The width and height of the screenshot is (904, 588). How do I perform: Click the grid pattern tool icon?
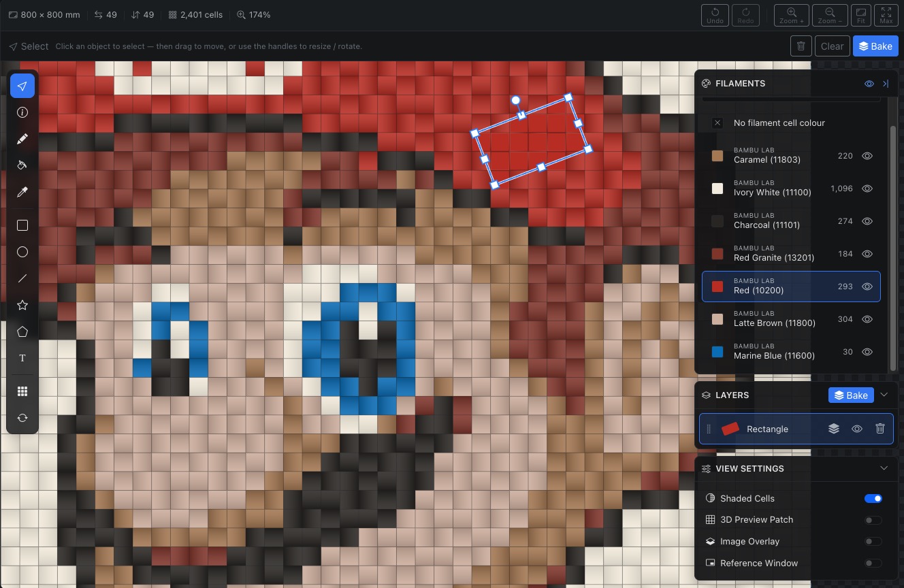pos(22,391)
